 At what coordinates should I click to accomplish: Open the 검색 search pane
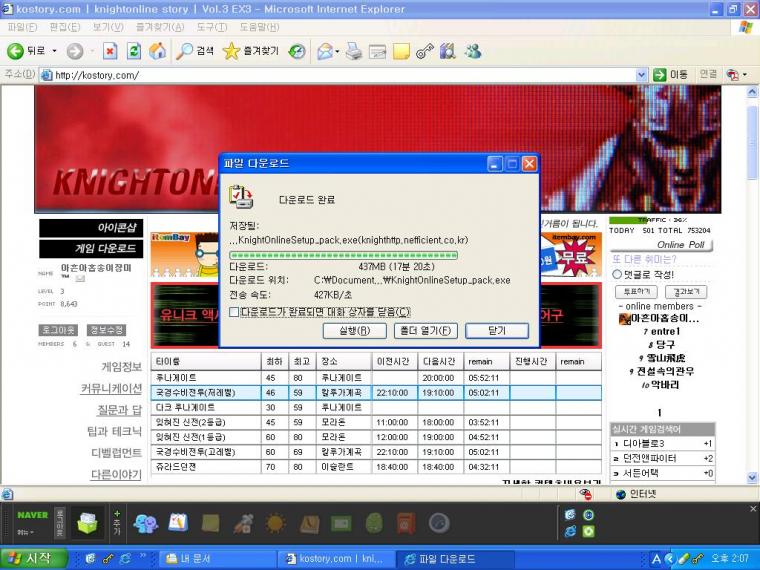[x=194, y=51]
